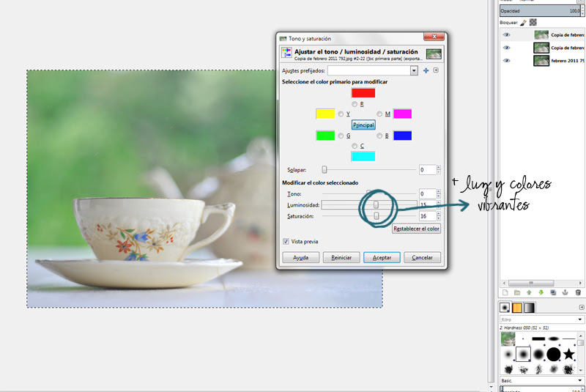Click Restablecer el color button
The height and width of the screenshot is (392, 586).
[416, 229]
